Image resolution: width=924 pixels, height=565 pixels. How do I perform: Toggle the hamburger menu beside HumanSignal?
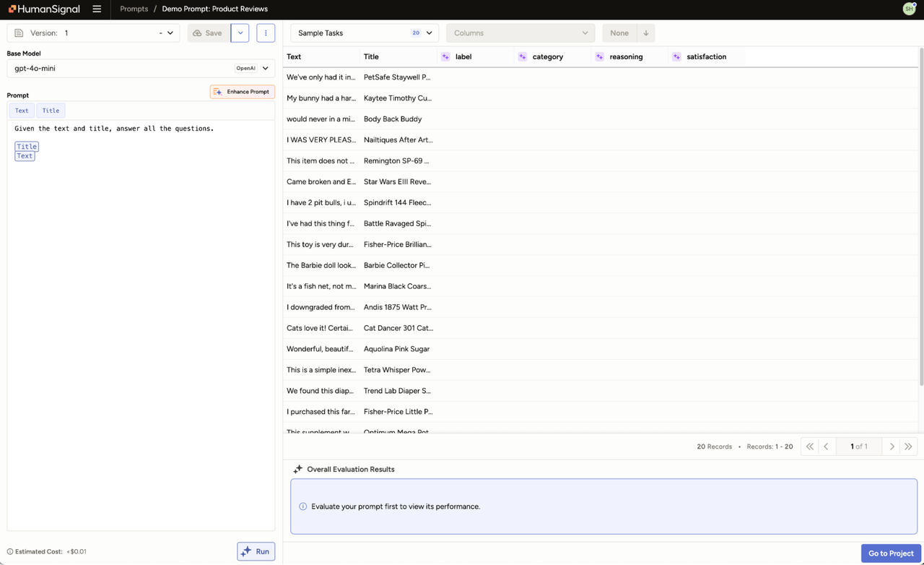pos(97,9)
